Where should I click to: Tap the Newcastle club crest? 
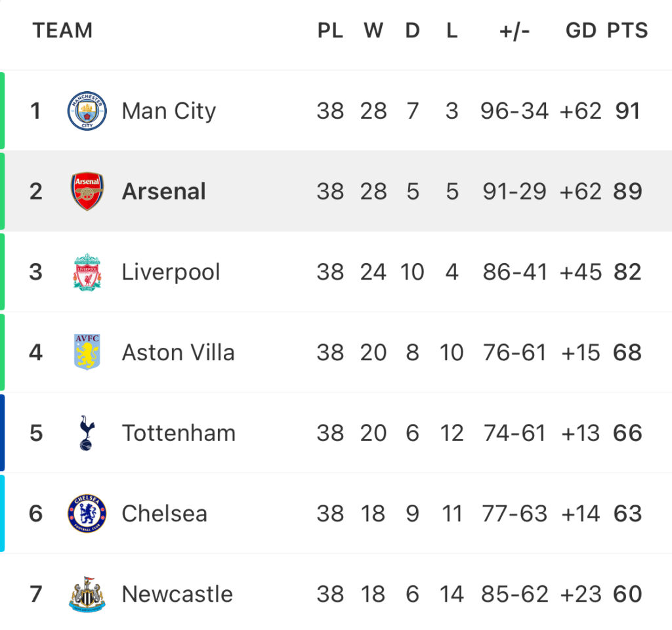[x=87, y=594]
